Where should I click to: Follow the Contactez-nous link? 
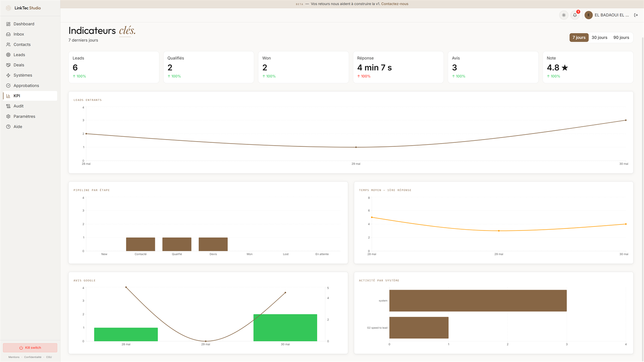[x=394, y=4]
